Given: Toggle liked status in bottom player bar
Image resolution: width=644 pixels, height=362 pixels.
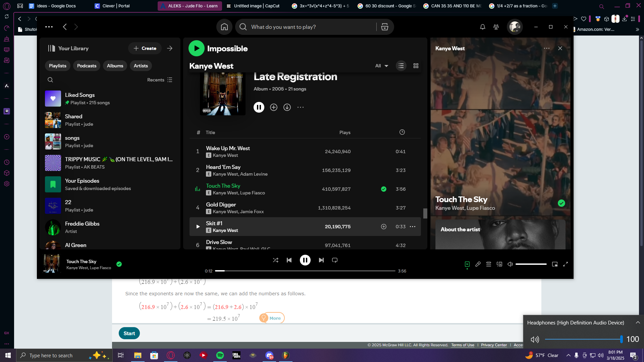Looking at the screenshot, I should click(119, 264).
